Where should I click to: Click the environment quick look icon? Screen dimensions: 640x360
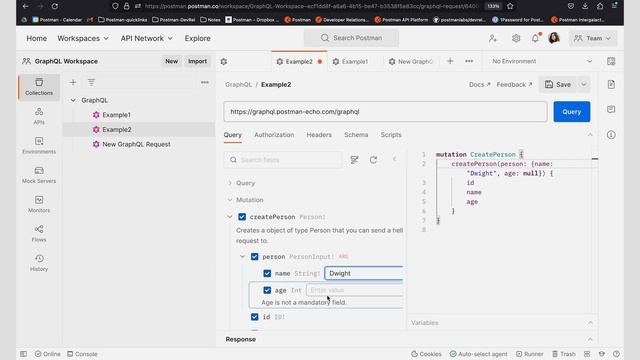click(x=611, y=61)
